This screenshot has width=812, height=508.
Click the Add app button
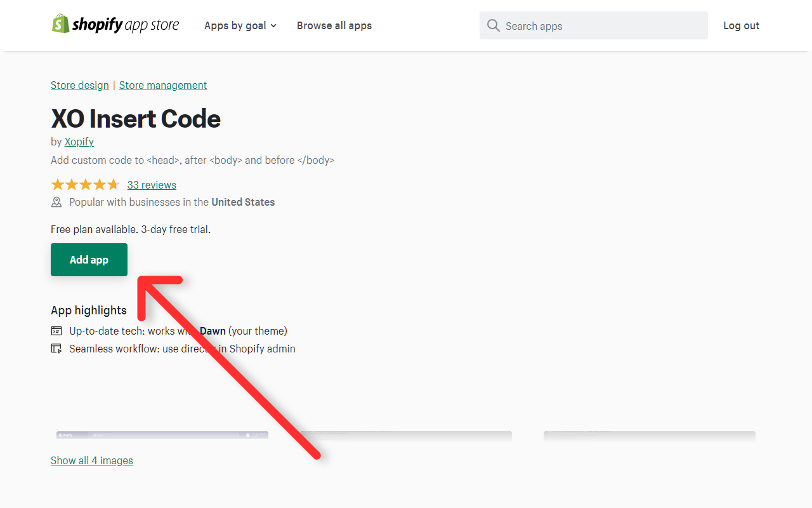coord(89,260)
